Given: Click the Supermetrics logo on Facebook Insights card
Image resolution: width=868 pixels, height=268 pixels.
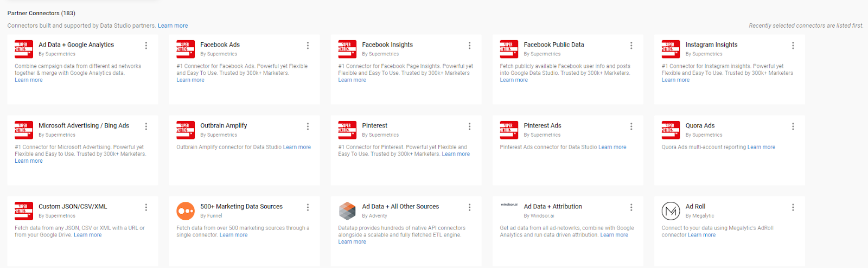Looking at the screenshot, I should [347, 49].
